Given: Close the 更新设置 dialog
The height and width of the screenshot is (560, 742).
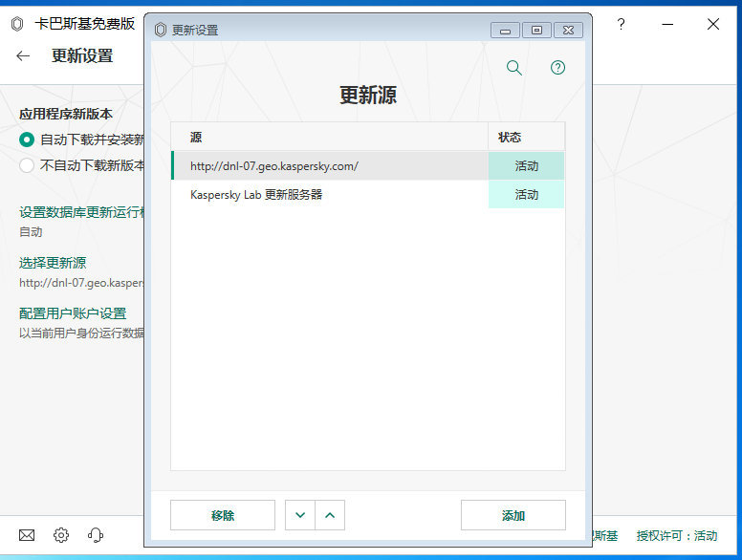Looking at the screenshot, I should point(568,31).
